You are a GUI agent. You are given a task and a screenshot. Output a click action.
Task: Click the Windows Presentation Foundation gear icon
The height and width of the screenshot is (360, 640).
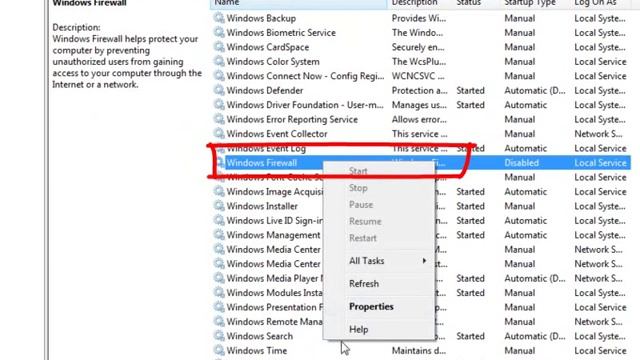pyautogui.click(x=219, y=307)
